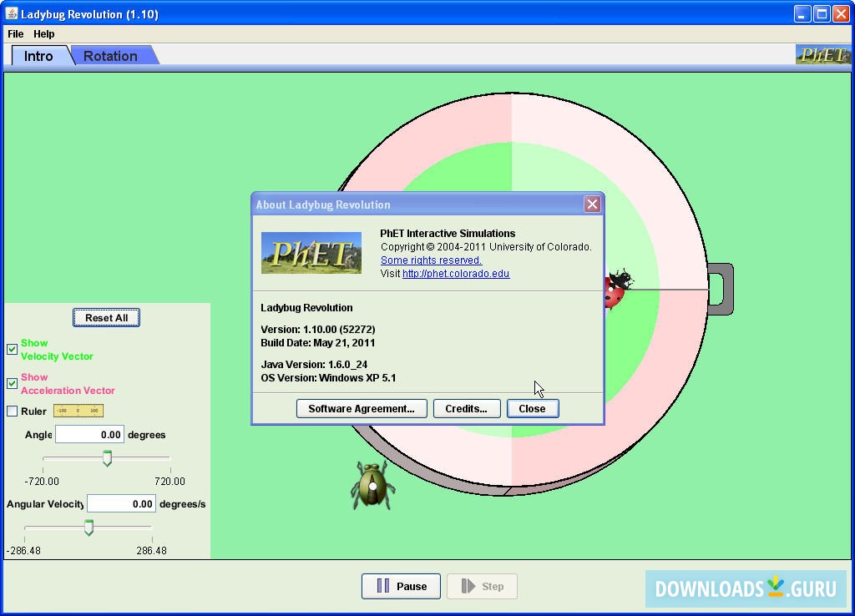The image size is (855, 616).
Task: Follow the 'Some rights reserved.' link
Action: click(x=432, y=260)
